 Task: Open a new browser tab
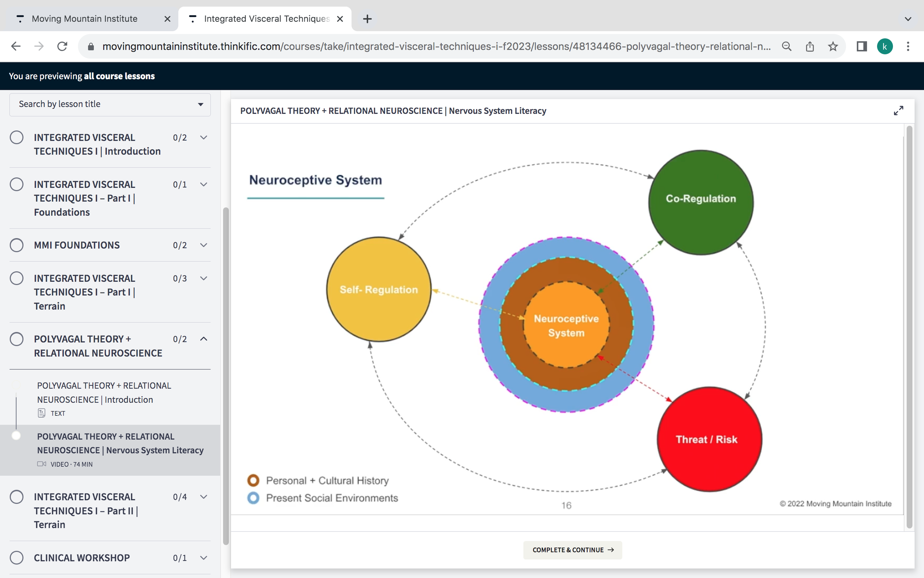click(x=367, y=19)
